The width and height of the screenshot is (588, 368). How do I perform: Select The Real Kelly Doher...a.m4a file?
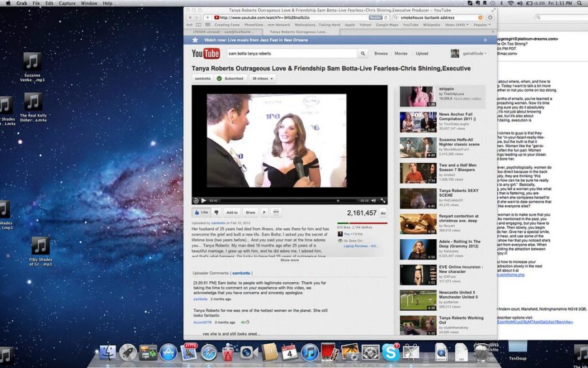coord(33,107)
